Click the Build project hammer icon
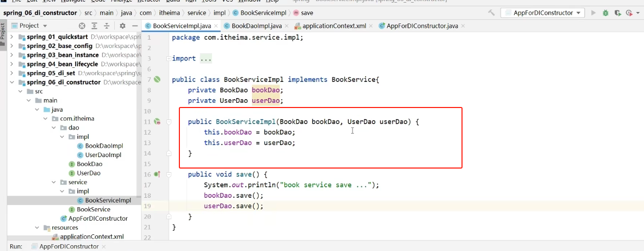644x251 pixels. coord(491,13)
